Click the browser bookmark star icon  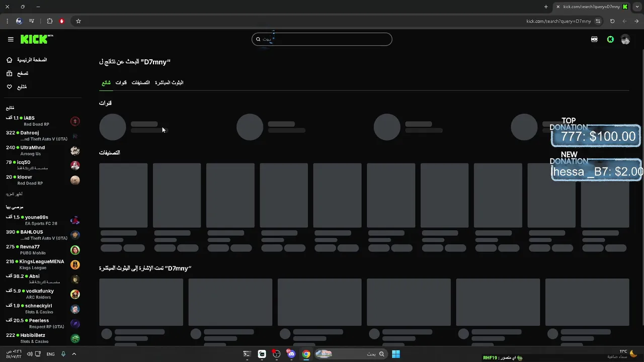(x=78, y=21)
